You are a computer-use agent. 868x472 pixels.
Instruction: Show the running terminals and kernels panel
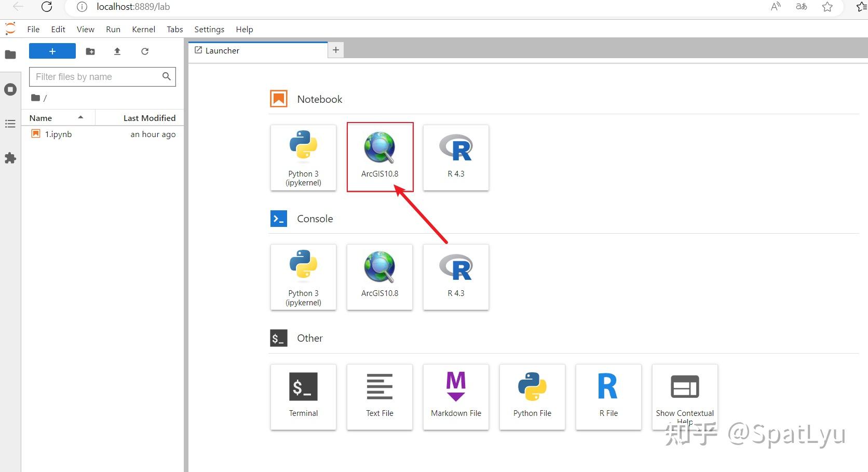point(10,89)
